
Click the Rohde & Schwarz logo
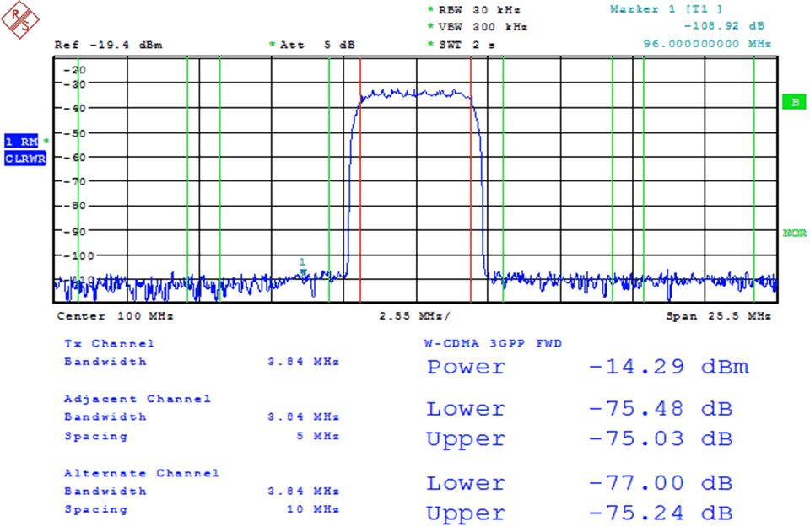click(x=22, y=19)
